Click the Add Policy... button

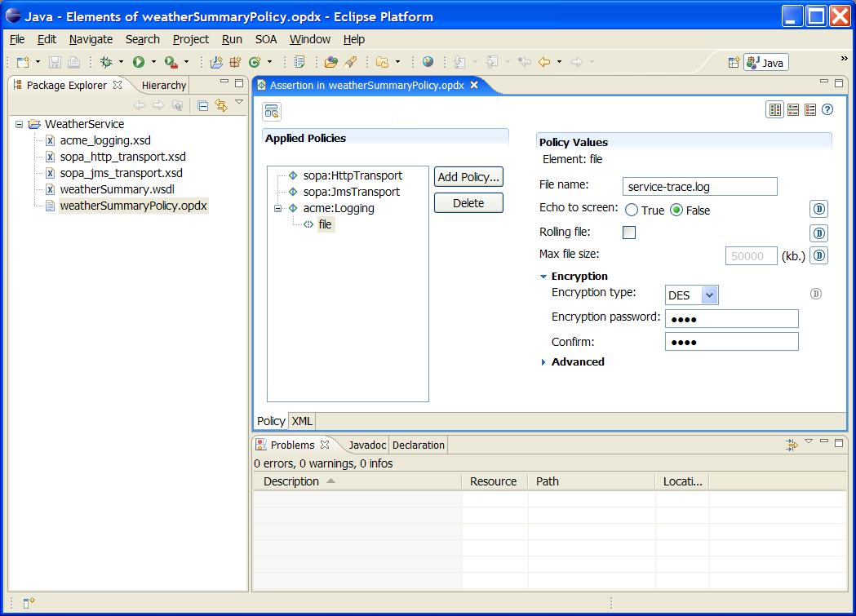pyautogui.click(x=468, y=177)
